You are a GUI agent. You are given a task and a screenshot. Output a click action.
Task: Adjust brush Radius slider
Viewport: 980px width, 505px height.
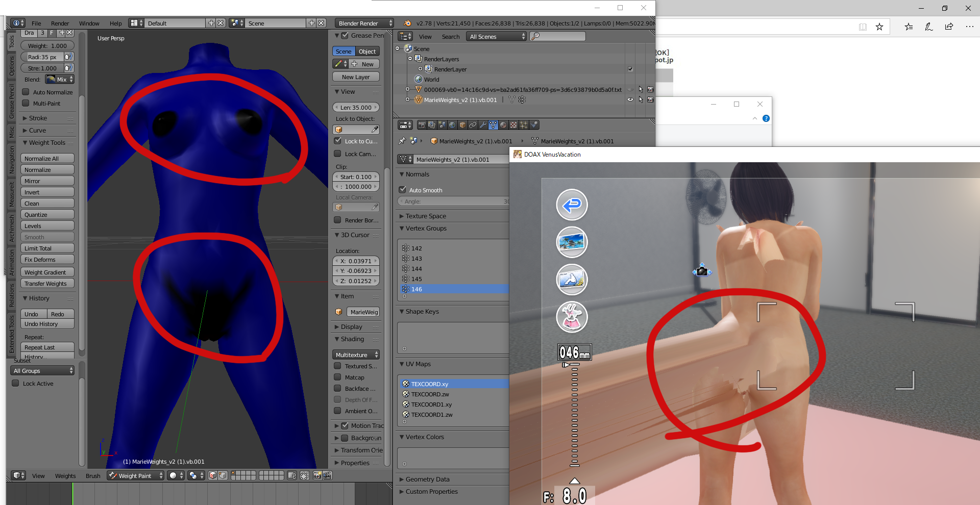[x=42, y=57]
